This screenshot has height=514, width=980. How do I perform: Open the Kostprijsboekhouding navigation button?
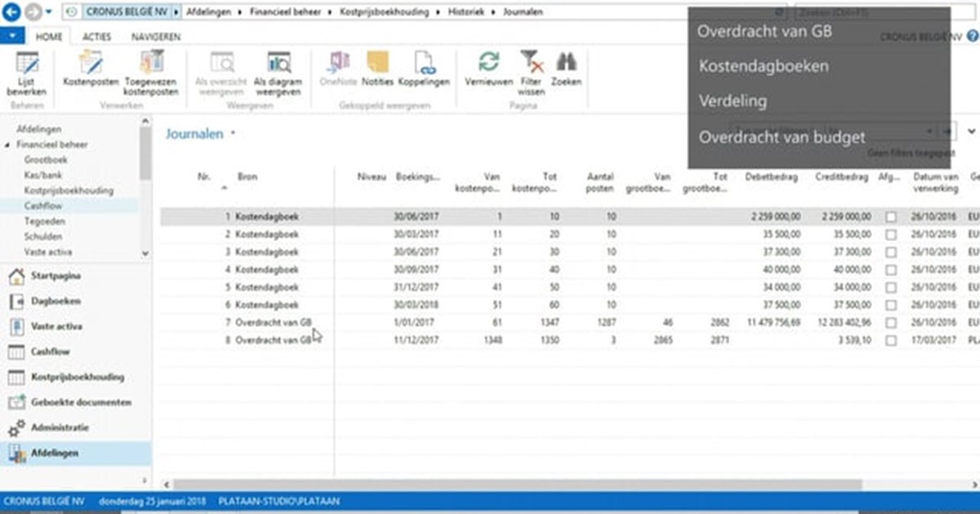pyautogui.click(x=67, y=377)
